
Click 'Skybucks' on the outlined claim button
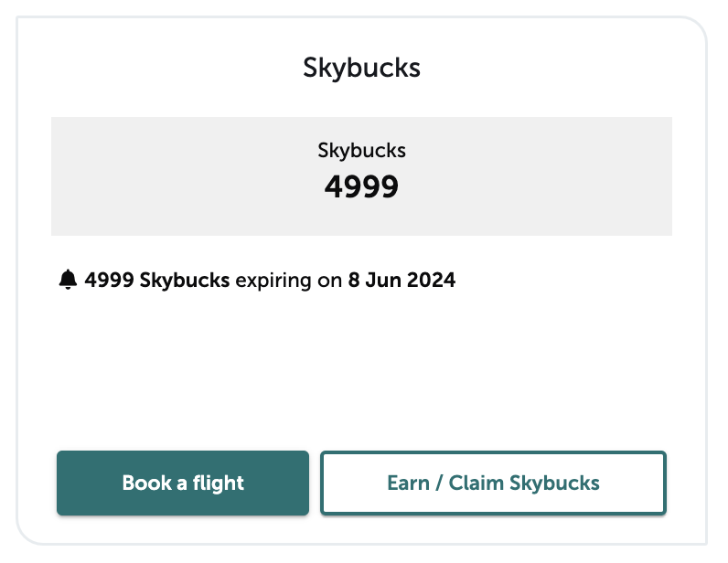pyautogui.click(x=555, y=483)
